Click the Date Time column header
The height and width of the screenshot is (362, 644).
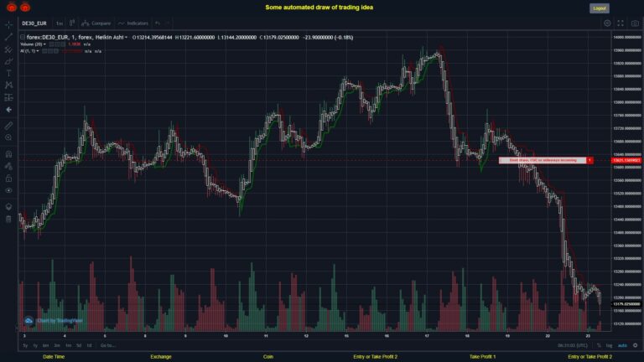pyautogui.click(x=54, y=357)
